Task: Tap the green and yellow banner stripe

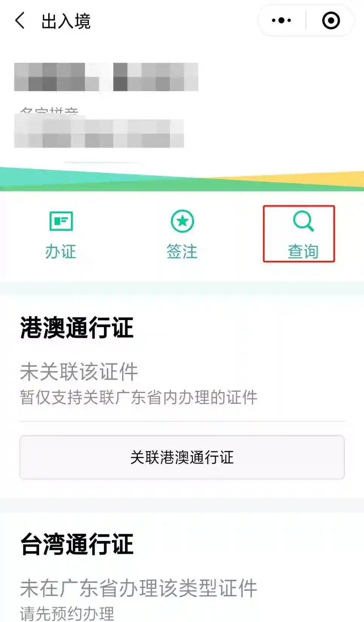Action: tap(182, 179)
